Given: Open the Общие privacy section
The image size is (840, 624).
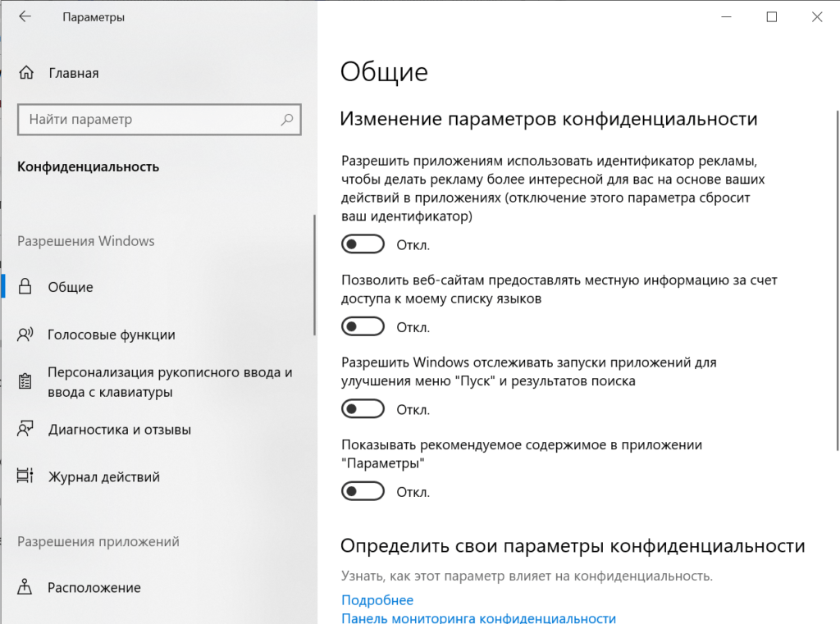Looking at the screenshot, I should [158, 286].
